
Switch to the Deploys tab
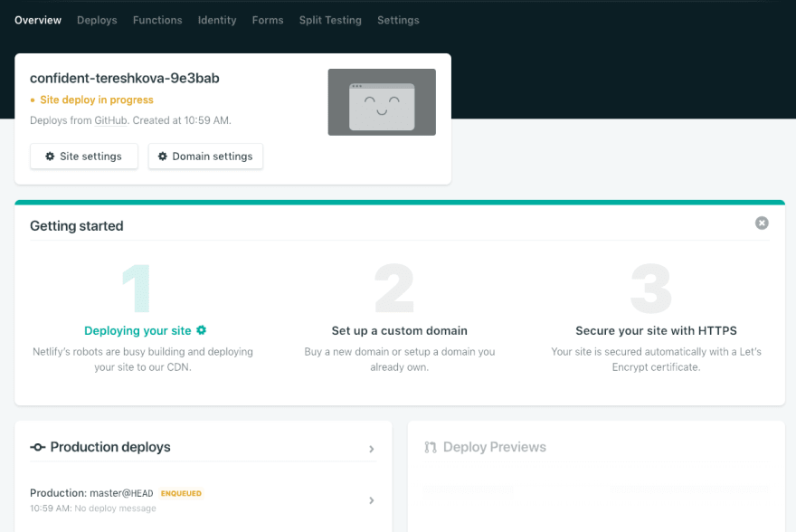tap(97, 20)
